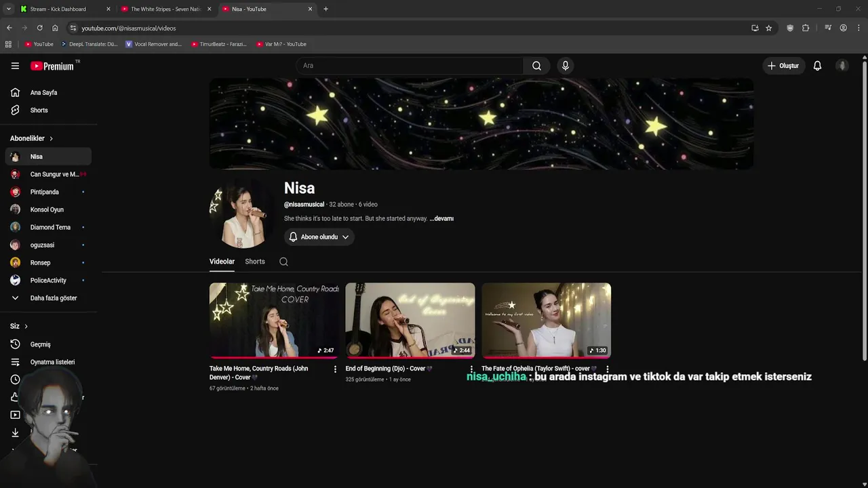
Task: Click the channel search magnifier icon
Action: 283,262
